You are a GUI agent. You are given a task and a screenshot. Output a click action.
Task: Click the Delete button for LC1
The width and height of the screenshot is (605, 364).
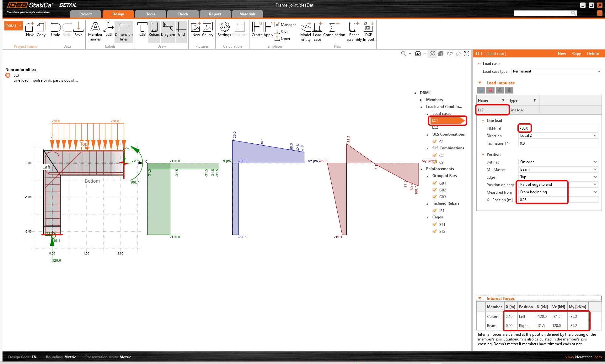(x=592, y=53)
